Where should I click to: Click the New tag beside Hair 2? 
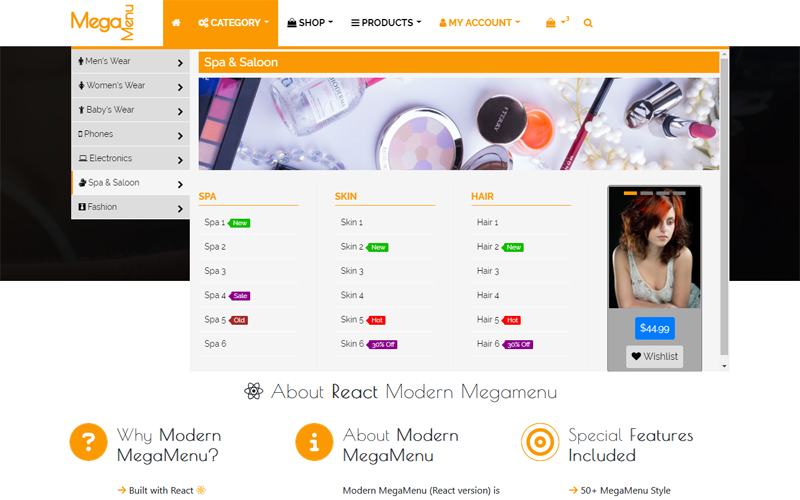[513, 247]
